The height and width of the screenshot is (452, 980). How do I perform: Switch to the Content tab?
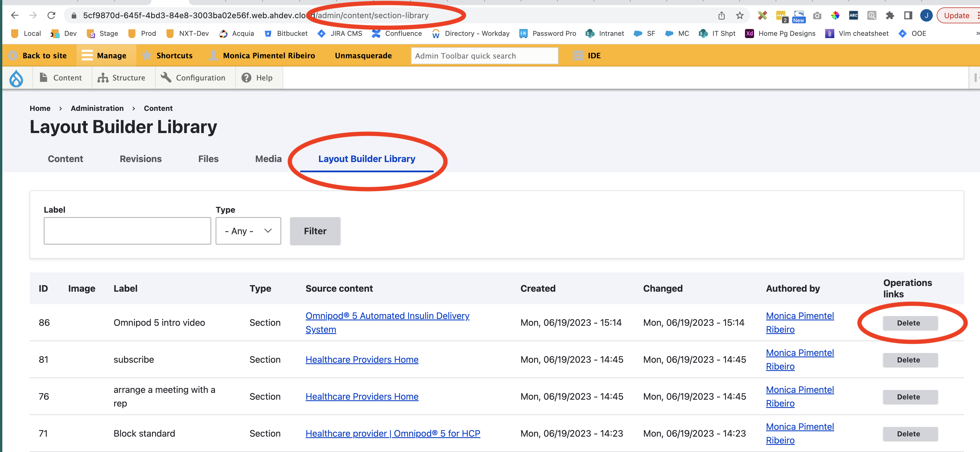pyautogui.click(x=65, y=159)
